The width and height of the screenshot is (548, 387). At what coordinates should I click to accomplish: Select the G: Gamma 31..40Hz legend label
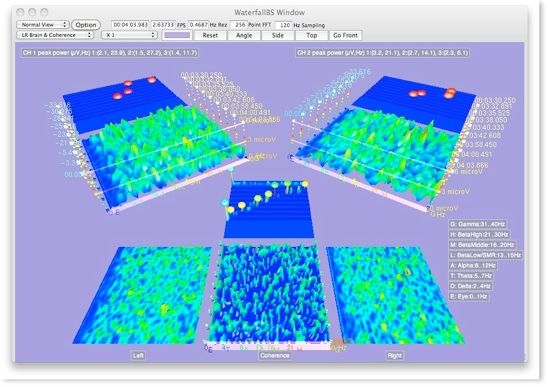point(477,224)
